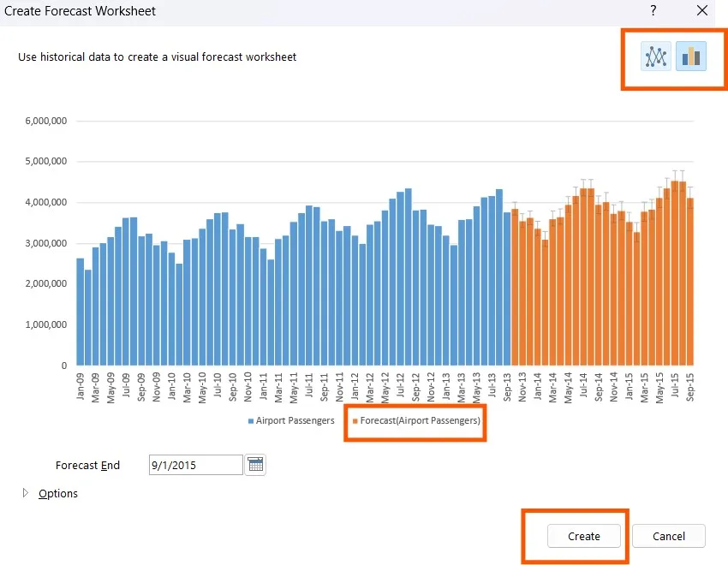
Task: Click the Forecast End field label
Action: (x=87, y=466)
